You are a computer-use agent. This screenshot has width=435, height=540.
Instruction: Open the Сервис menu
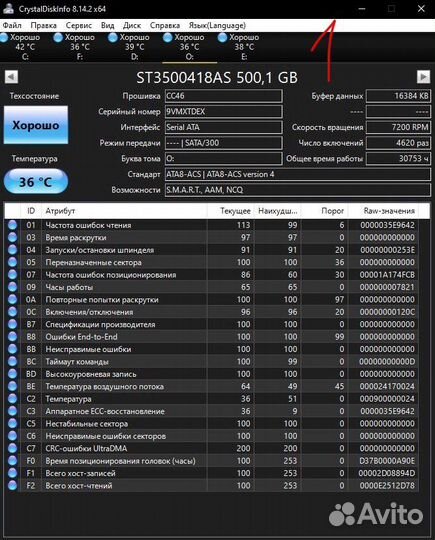coord(79,25)
